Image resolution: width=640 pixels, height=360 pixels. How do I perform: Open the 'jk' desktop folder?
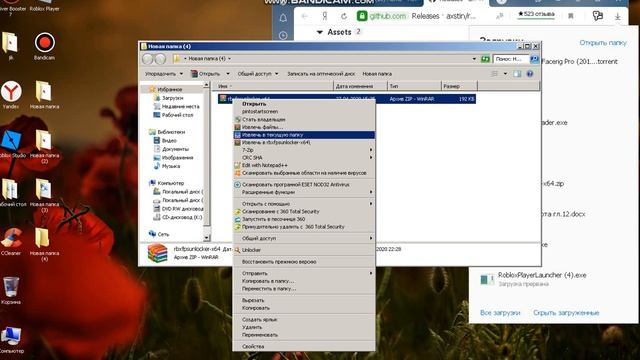pyautogui.click(x=10, y=46)
